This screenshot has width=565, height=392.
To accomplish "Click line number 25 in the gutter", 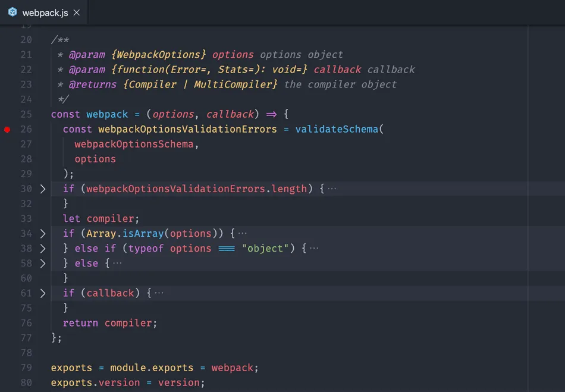I will click(x=26, y=114).
